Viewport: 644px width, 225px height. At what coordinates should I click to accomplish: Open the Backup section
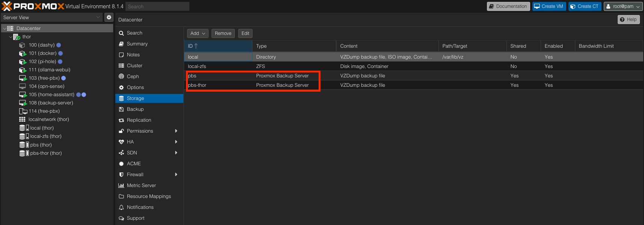135,109
